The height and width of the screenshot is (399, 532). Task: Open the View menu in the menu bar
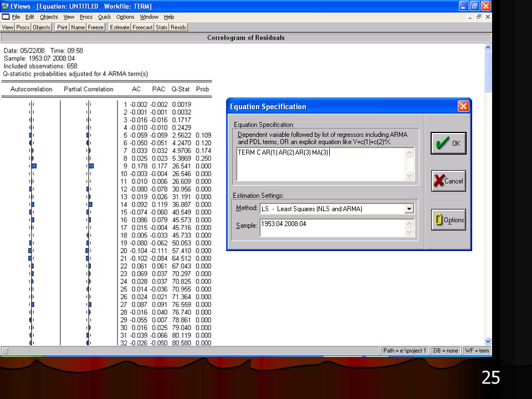(69, 17)
